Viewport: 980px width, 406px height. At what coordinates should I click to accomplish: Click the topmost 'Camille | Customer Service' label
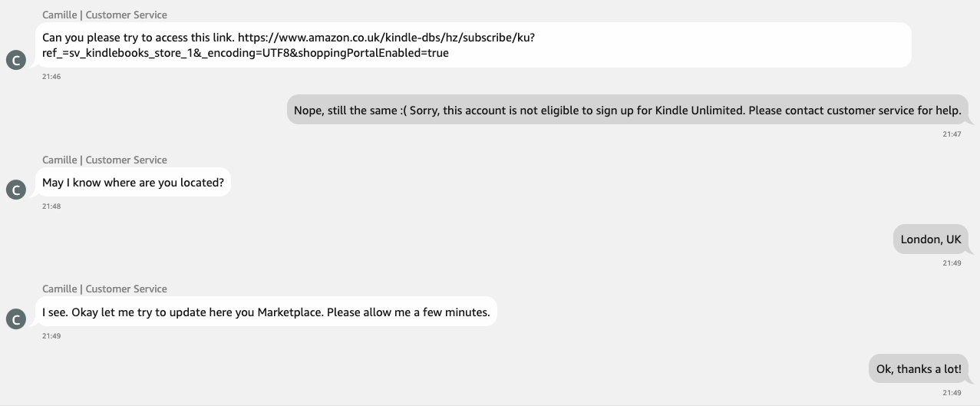point(104,15)
